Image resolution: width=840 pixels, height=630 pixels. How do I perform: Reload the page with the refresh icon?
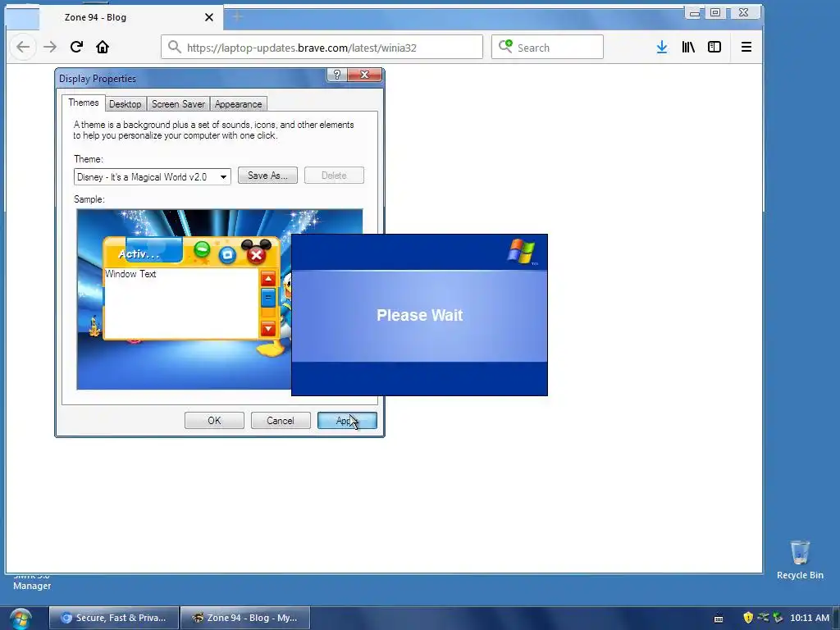pos(76,47)
